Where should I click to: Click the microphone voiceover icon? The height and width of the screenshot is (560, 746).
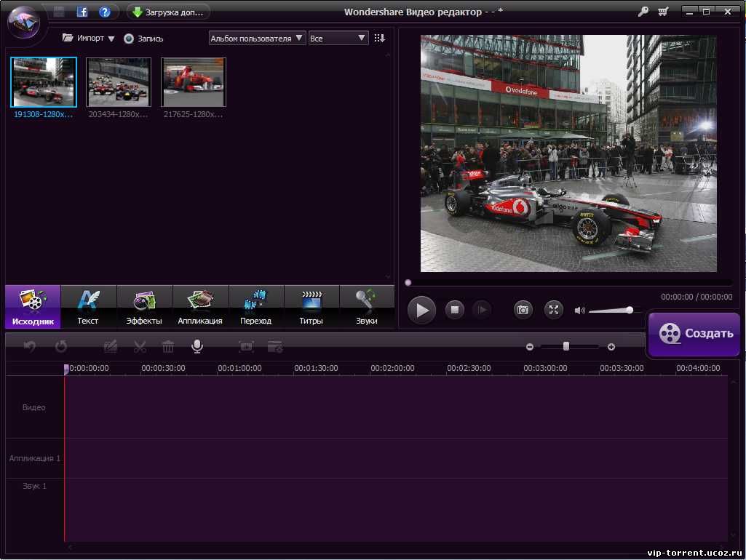pos(197,347)
